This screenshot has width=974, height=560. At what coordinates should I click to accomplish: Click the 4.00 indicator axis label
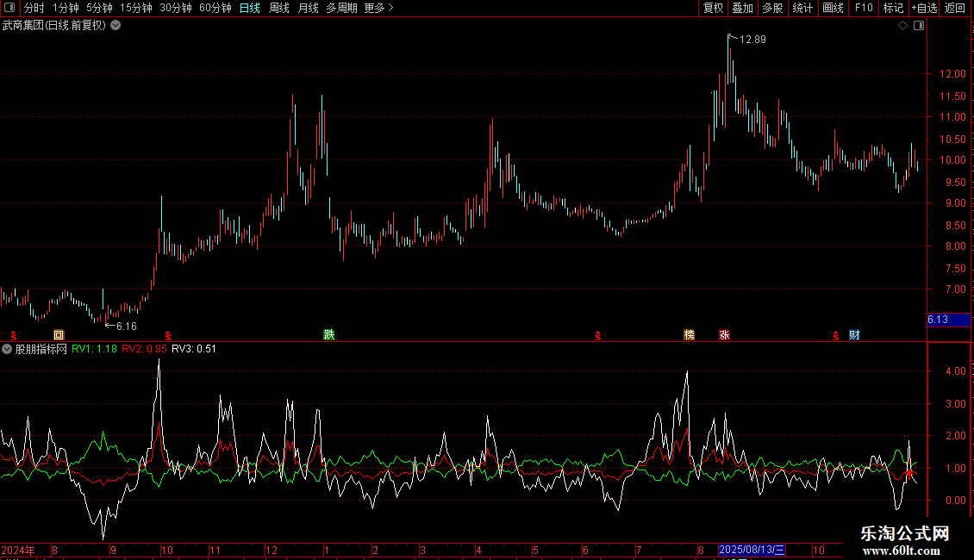955,371
